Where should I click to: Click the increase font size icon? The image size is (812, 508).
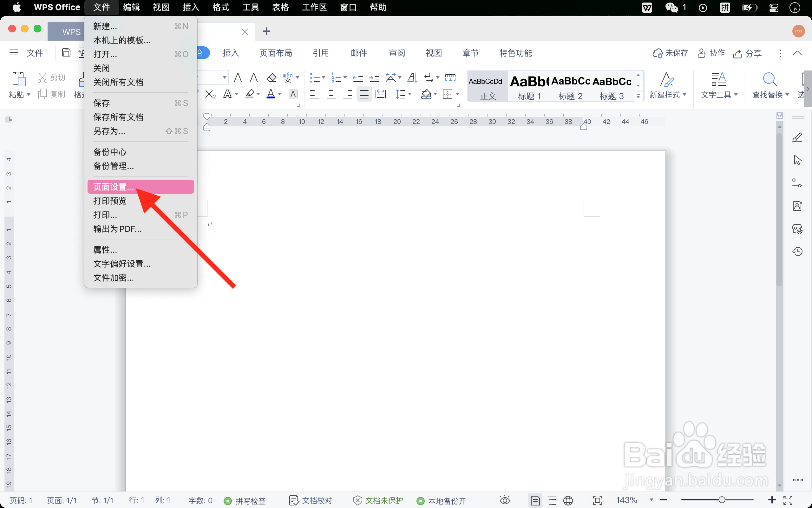pyautogui.click(x=239, y=77)
